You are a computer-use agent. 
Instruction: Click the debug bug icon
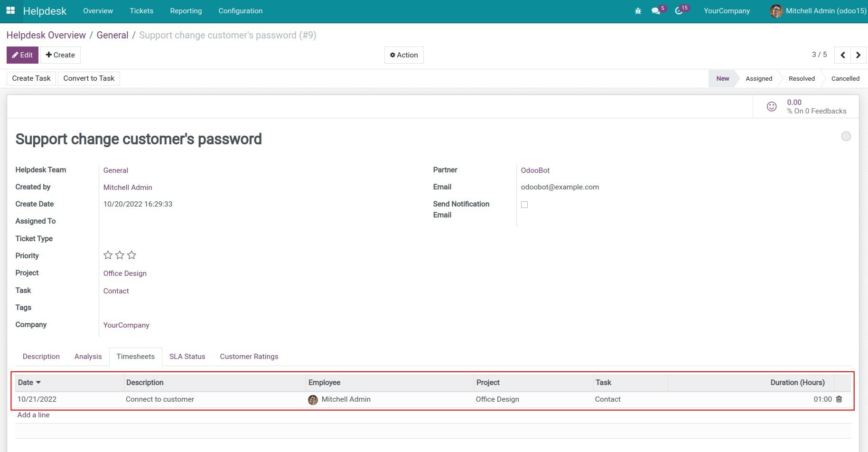(x=638, y=11)
